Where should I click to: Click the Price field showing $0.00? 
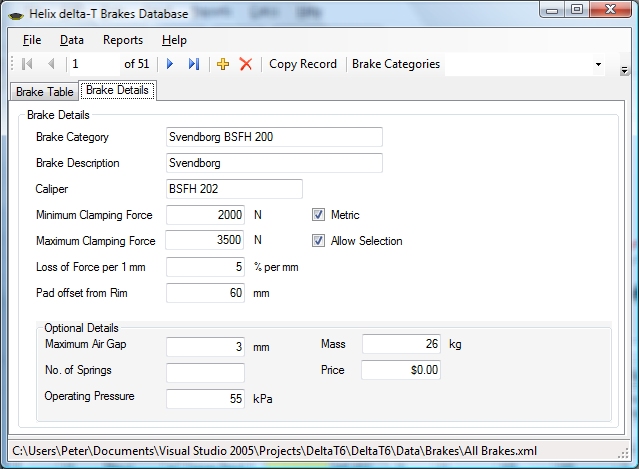tap(401, 370)
